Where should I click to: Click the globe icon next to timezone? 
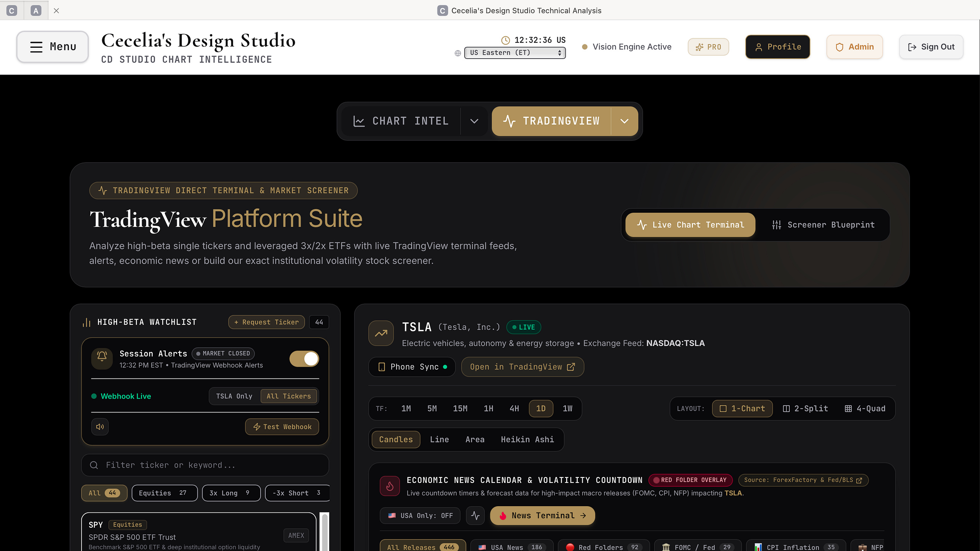[457, 53]
